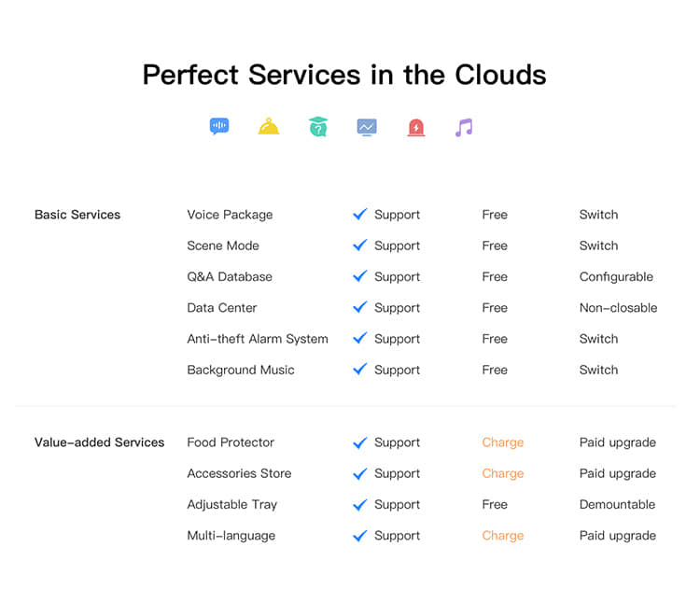Click the blue voice package chat icon

219,126
